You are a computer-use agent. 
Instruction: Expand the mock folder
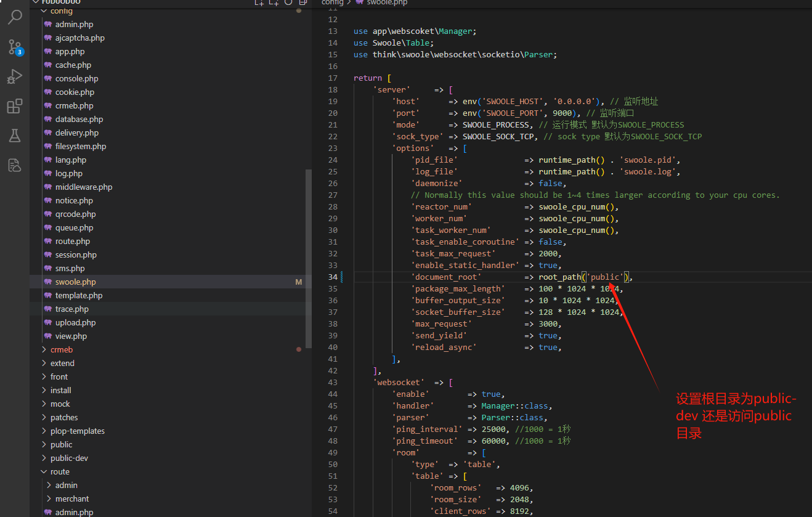pos(60,404)
